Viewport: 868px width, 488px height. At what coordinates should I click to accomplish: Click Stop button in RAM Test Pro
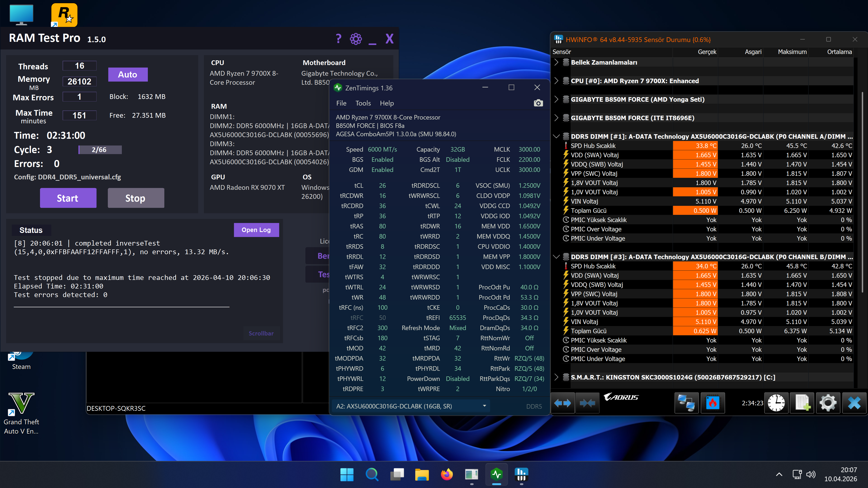[136, 198]
